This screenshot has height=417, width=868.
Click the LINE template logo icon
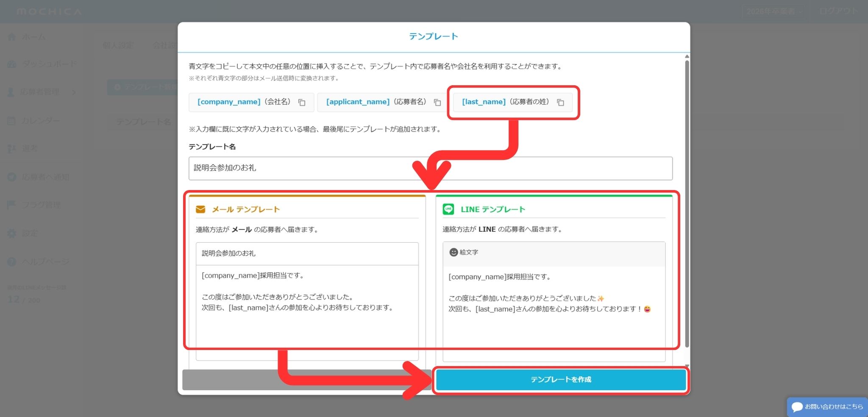pos(448,209)
